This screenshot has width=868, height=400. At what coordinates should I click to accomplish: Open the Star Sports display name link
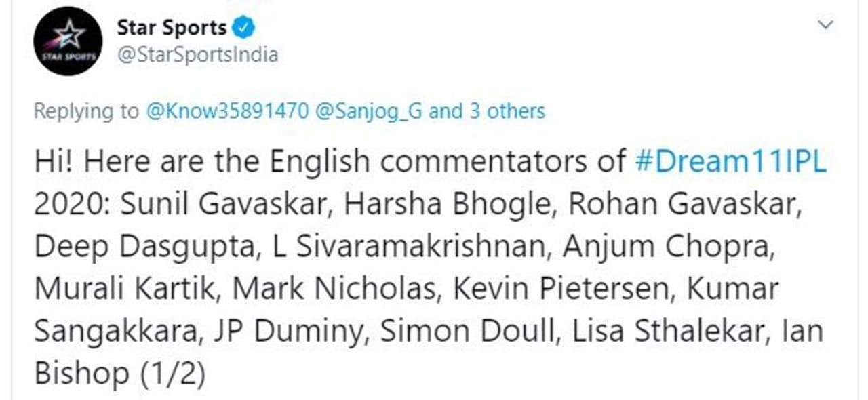point(172,28)
